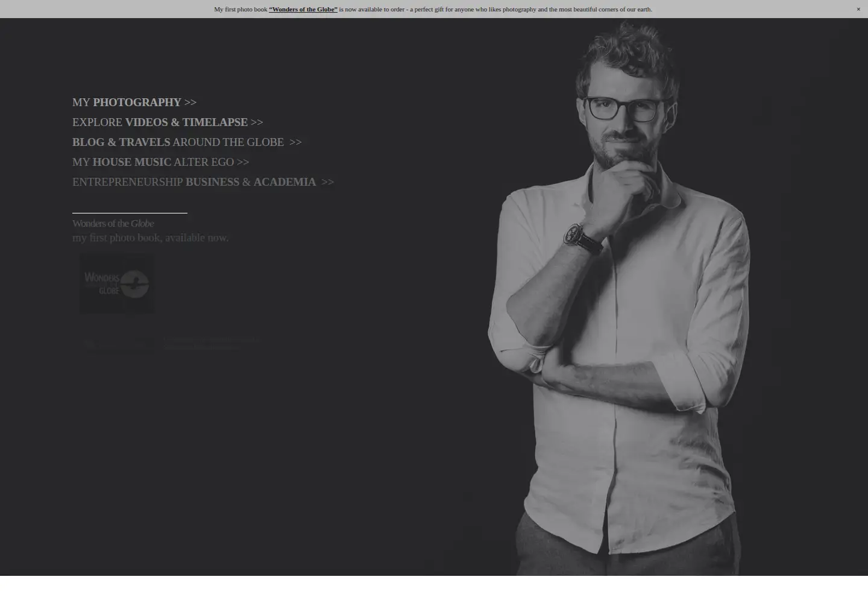Viewport: 868px width, 603px height.
Task: Open the "Wonders of the Globe" banner link
Action: click(303, 9)
